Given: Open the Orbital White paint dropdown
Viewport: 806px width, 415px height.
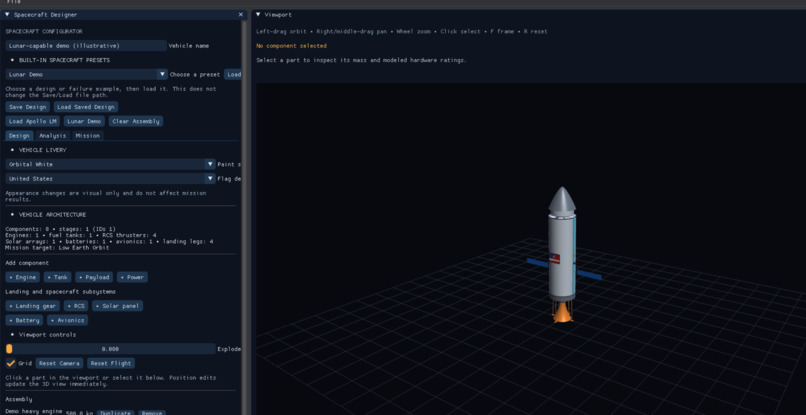Looking at the screenshot, I should click(111, 165).
